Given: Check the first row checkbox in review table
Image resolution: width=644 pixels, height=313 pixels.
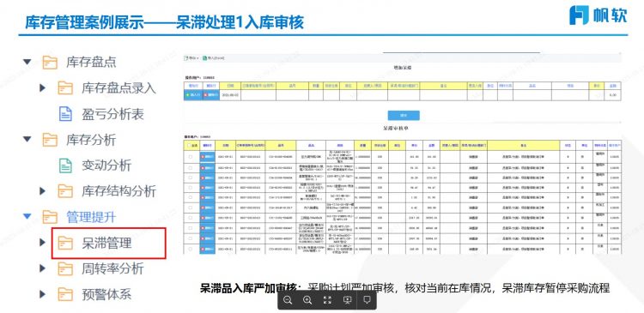Looking at the screenshot, I should (190, 157).
